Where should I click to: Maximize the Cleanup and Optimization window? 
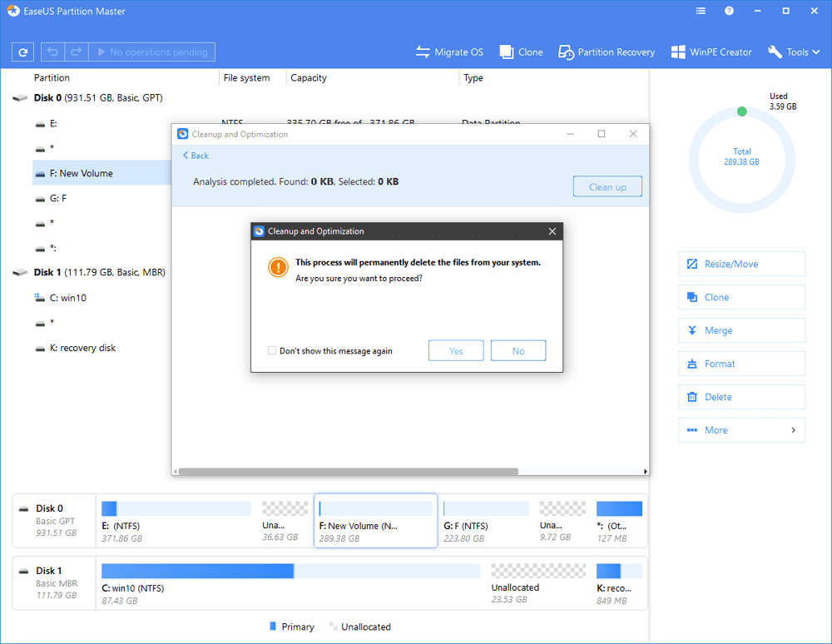click(602, 134)
